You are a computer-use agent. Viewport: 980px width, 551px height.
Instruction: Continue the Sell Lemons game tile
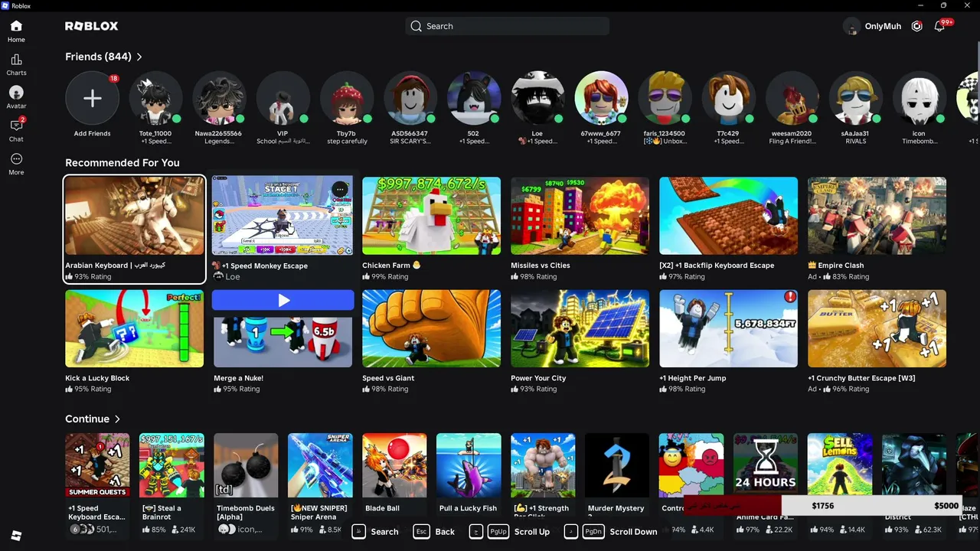[x=840, y=465]
